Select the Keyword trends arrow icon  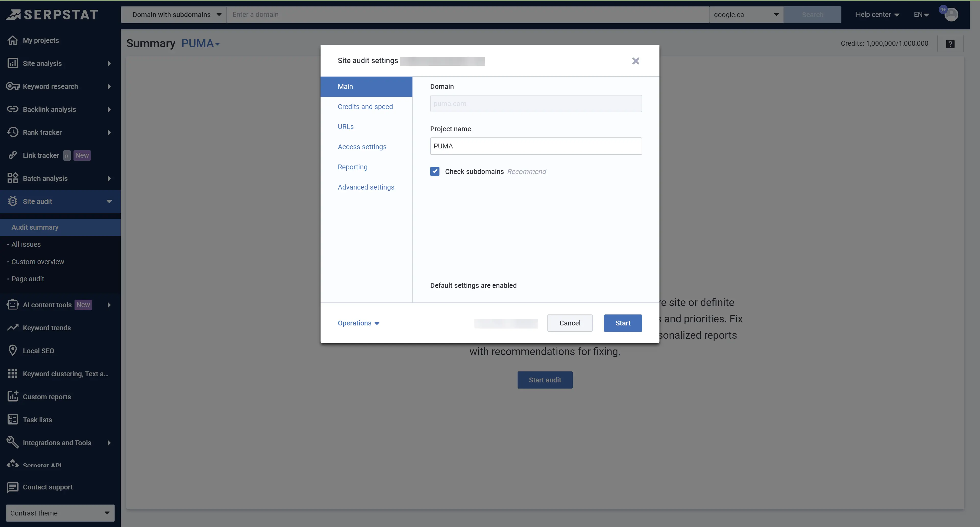click(x=13, y=328)
